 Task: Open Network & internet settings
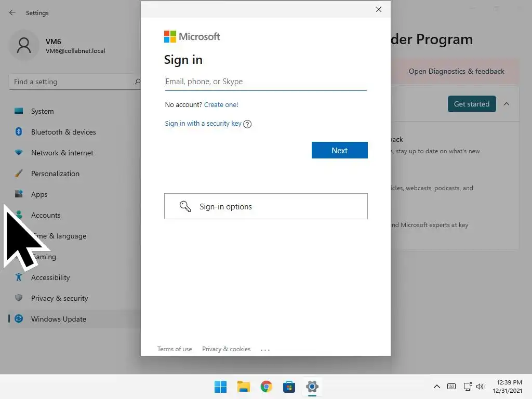tap(62, 153)
